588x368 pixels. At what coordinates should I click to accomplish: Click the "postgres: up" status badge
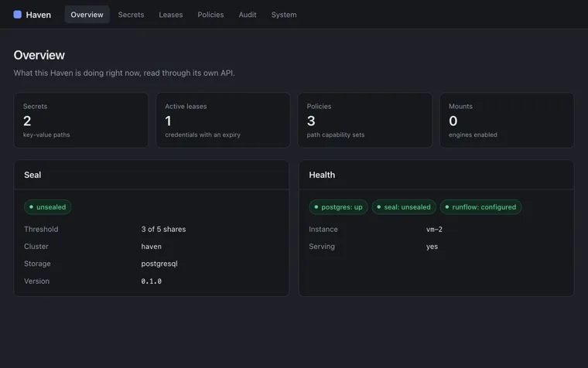point(338,207)
